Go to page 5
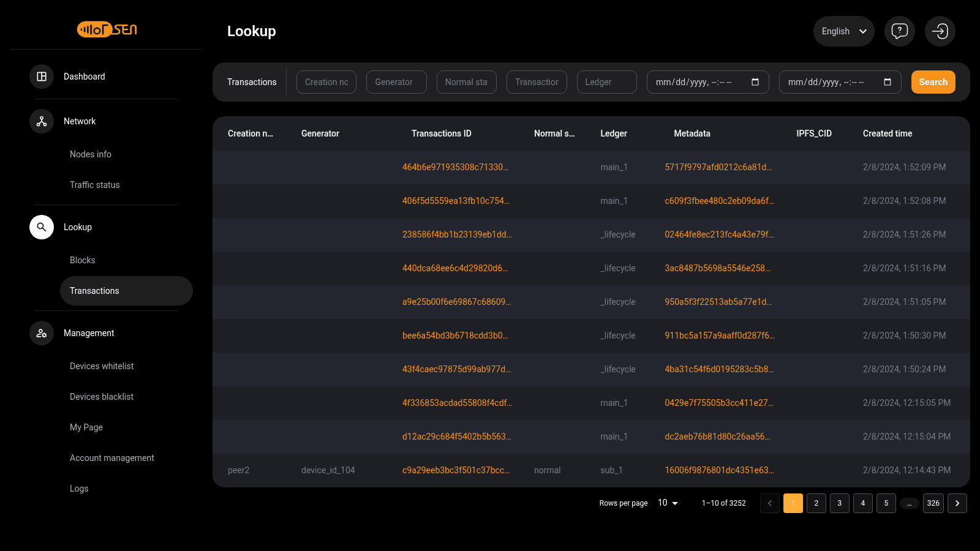 coord(886,503)
